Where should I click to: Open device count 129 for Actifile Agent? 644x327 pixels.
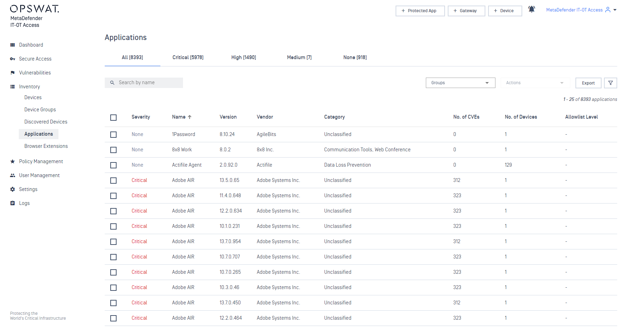pos(508,165)
